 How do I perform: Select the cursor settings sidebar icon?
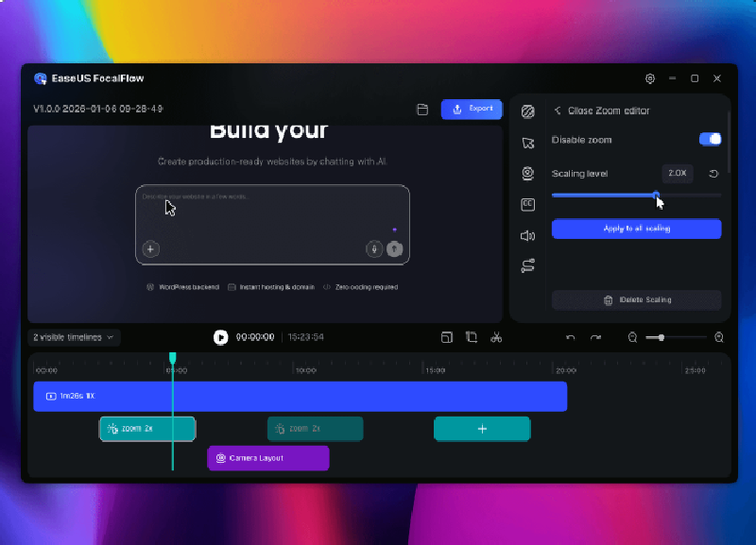(528, 143)
